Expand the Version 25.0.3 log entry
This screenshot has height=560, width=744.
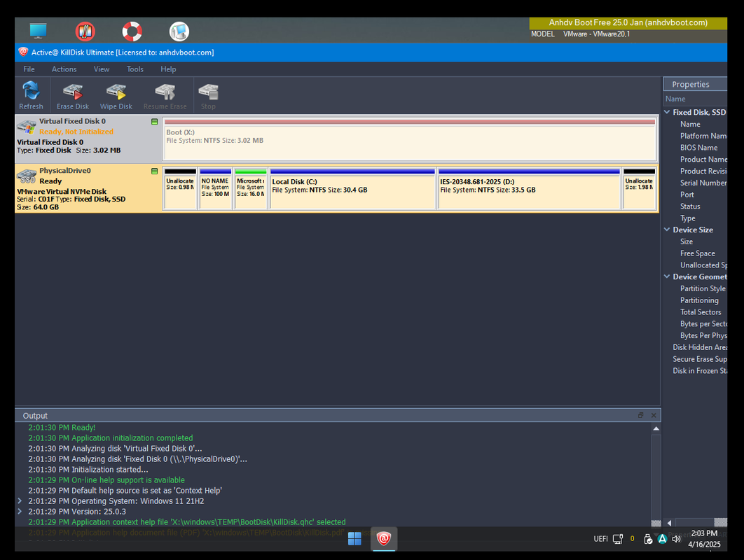pos(20,511)
